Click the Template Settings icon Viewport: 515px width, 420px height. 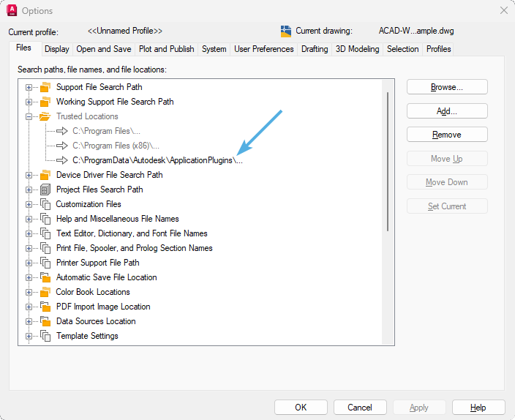[x=45, y=336]
